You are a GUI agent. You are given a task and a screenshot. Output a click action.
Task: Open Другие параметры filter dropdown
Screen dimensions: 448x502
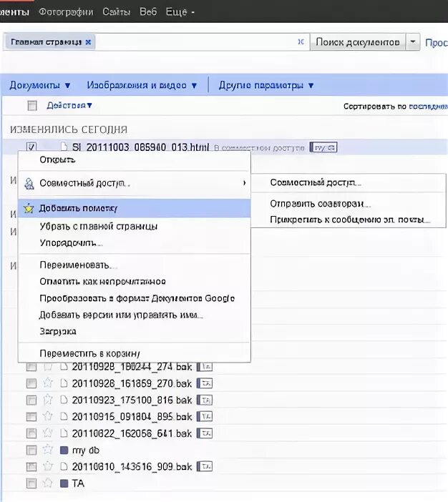[x=266, y=85]
